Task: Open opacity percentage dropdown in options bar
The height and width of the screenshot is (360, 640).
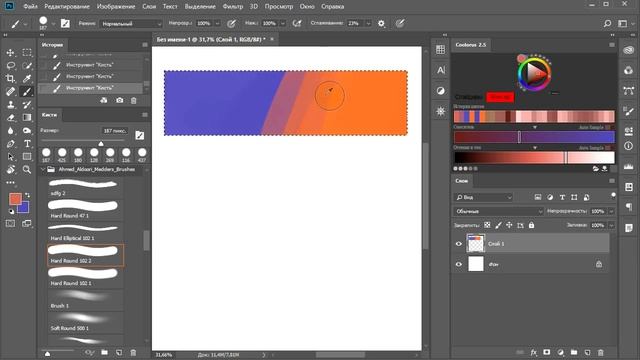Action: [x=217, y=24]
